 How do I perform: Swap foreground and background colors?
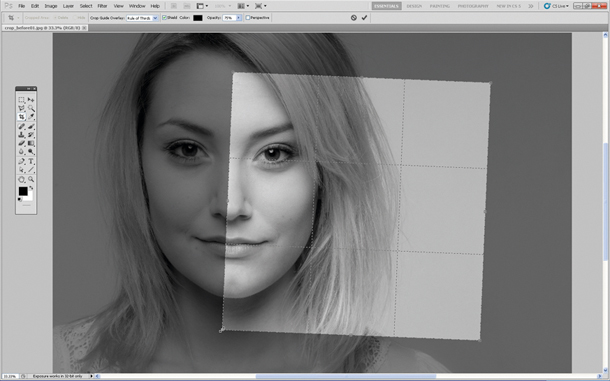[31, 188]
